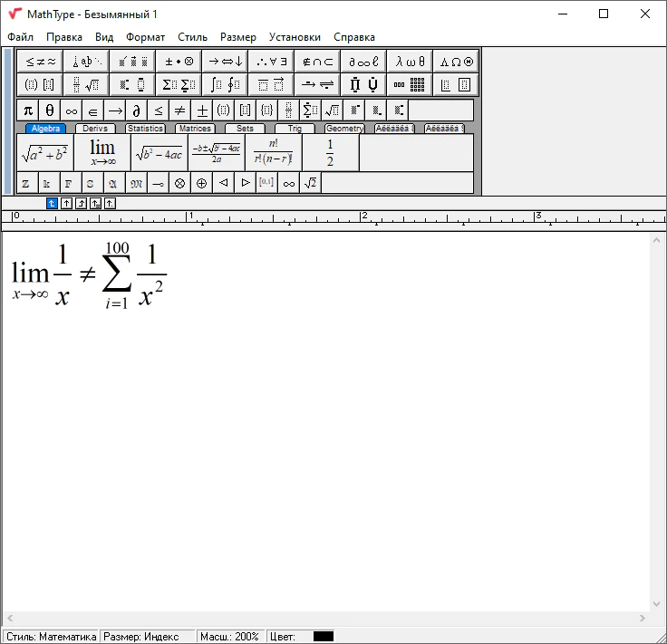The height and width of the screenshot is (644, 667).
Task: Open the Greek lowercase letters palette
Action: click(410, 62)
